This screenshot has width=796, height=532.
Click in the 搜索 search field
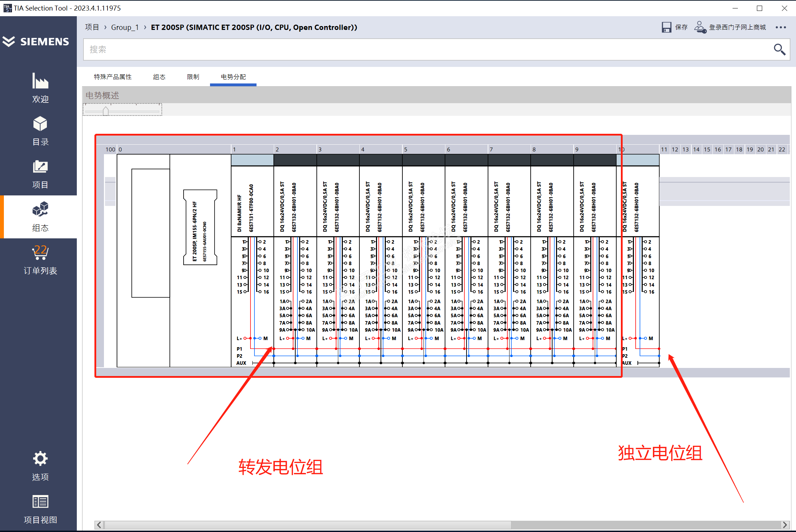[x=423, y=49]
